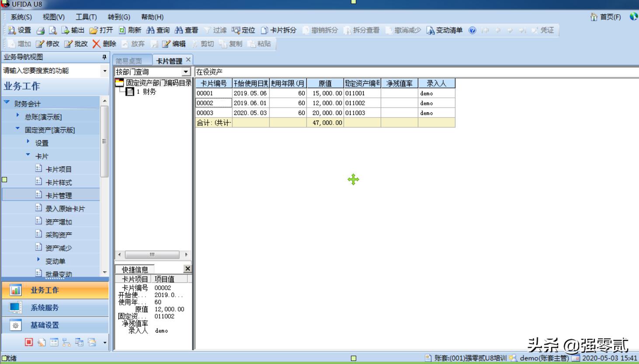Open the function search dropdown arrow
Viewport: 639px width, 364px height.
tap(105, 70)
